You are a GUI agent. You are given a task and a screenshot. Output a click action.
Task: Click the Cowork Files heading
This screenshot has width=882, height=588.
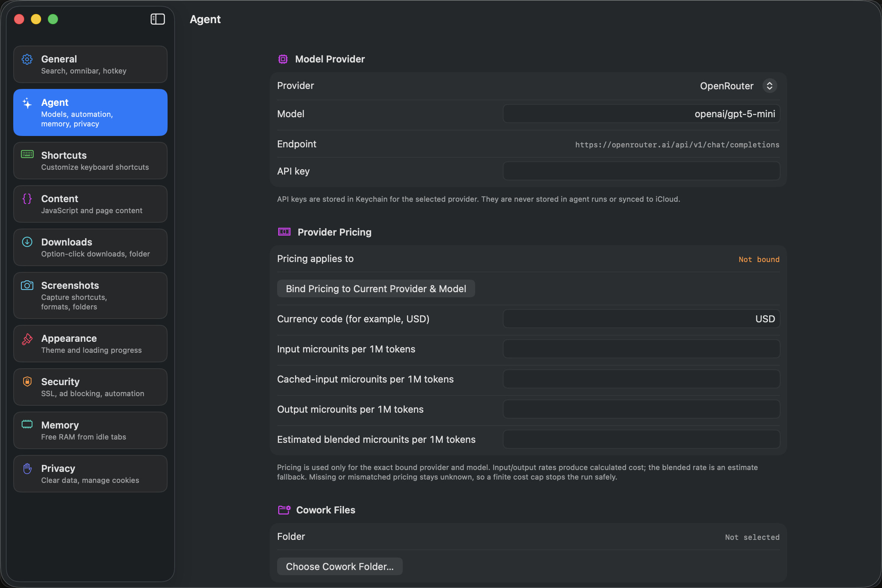click(326, 510)
